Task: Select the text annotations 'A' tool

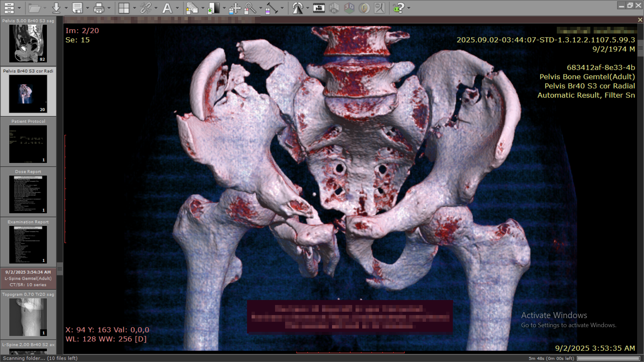Action: pyautogui.click(x=167, y=8)
